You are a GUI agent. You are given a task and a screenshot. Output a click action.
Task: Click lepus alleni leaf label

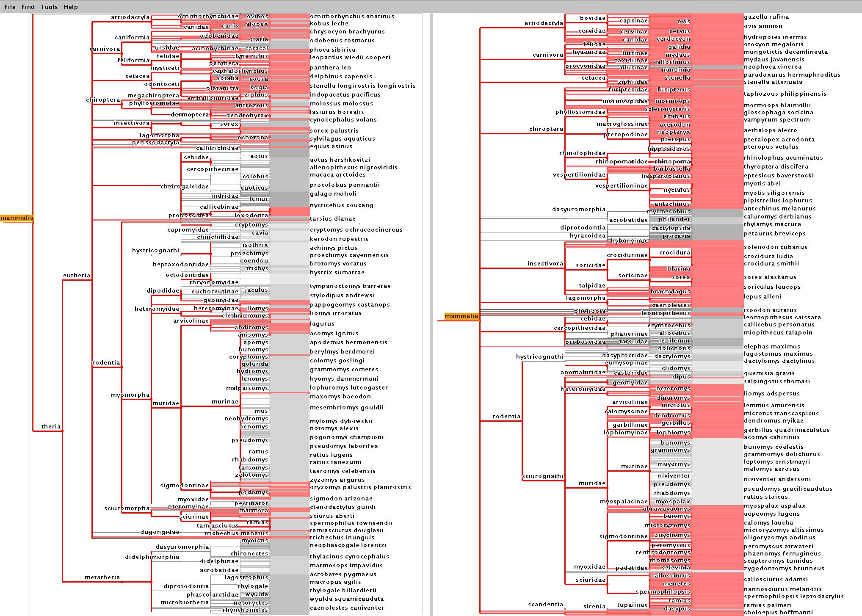[763, 296]
